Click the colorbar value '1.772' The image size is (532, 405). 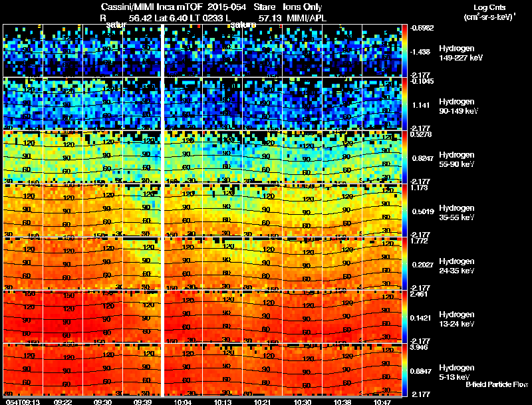(x=419, y=241)
